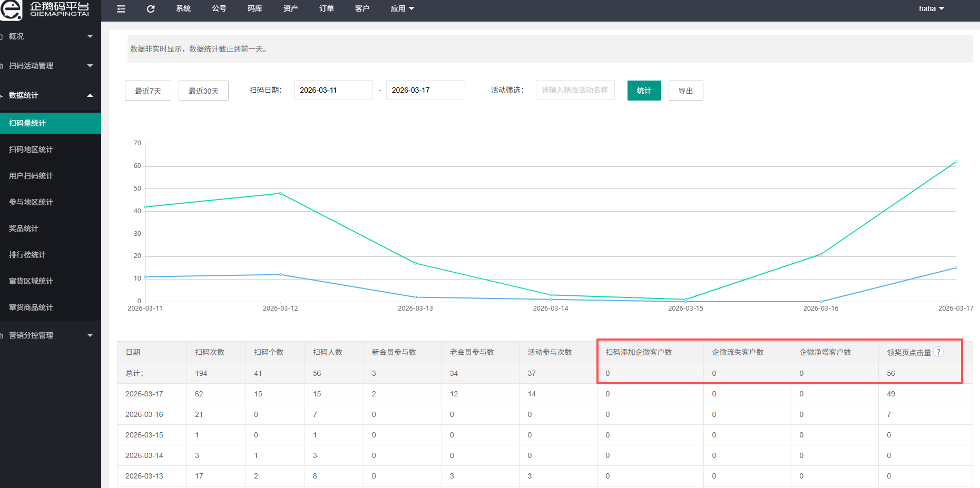980x488 pixels.
Task: Select 扫码地区统计 in the sidebar
Action: 31,150
